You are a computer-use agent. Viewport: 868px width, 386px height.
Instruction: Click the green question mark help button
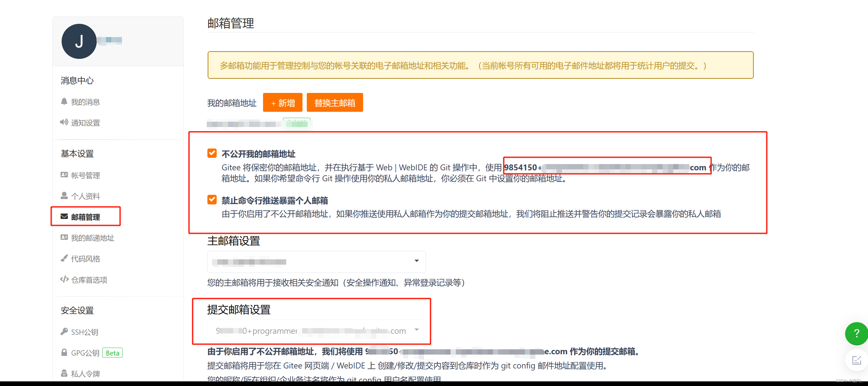coord(856,333)
